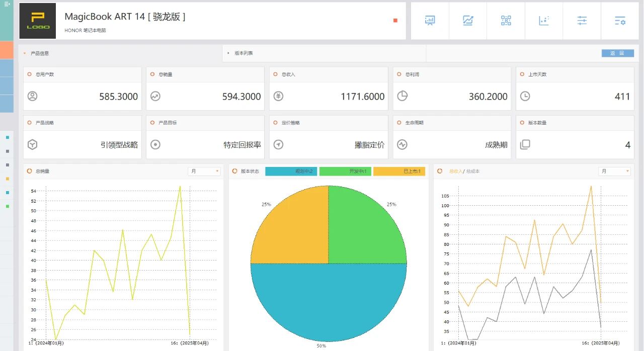This screenshot has height=351, width=644.
Task: Open the 月 dropdown on the 总销量 chart
Action: pyautogui.click(x=204, y=171)
